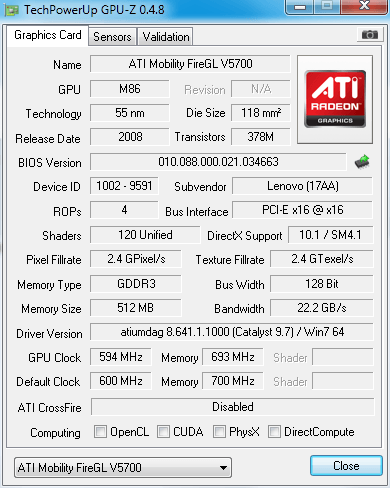
Task: Click the BIOS Version field
Action: tap(218, 162)
